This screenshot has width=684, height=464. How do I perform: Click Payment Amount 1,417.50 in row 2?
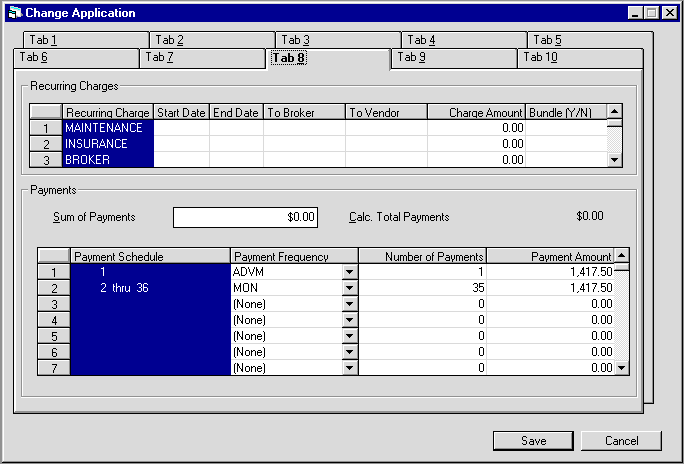[551, 288]
